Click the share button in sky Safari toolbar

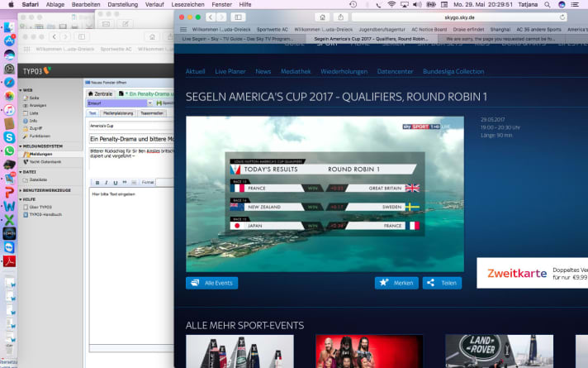point(340,17)
